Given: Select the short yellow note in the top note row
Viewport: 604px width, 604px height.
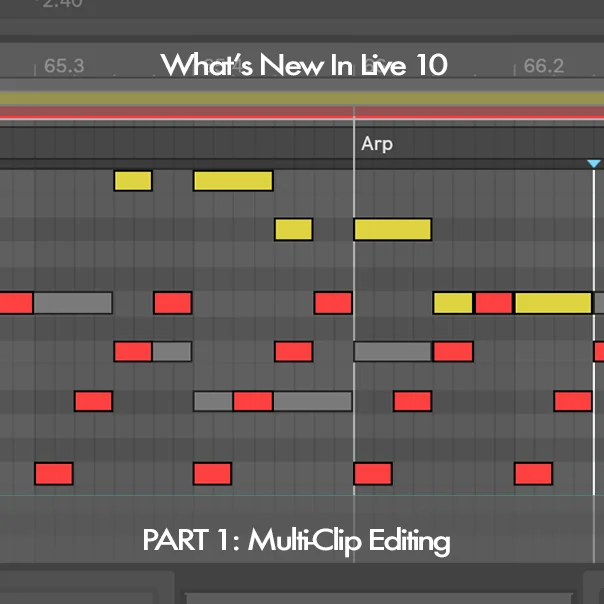Looking at the screenshot, I should coord(133,181).
